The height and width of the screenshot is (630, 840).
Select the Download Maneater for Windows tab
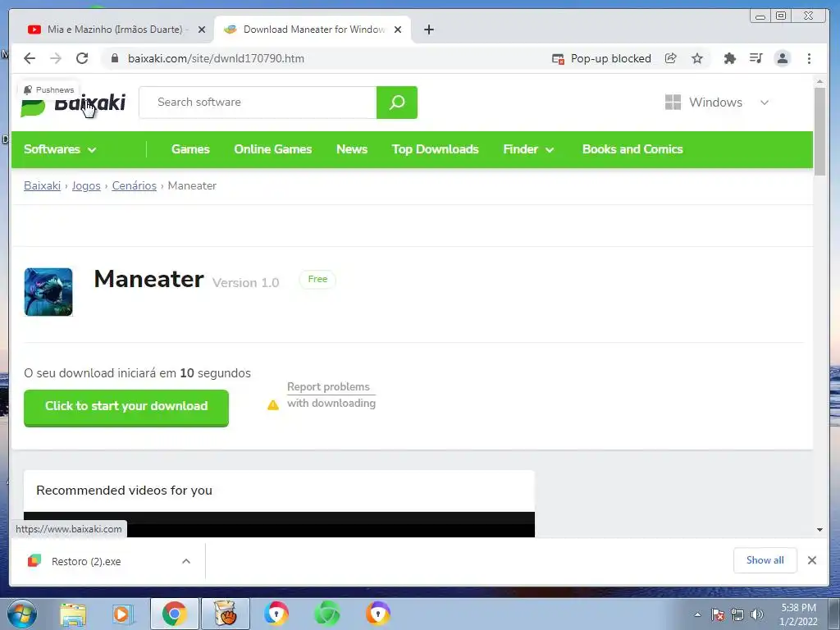(x=313, y=30)
